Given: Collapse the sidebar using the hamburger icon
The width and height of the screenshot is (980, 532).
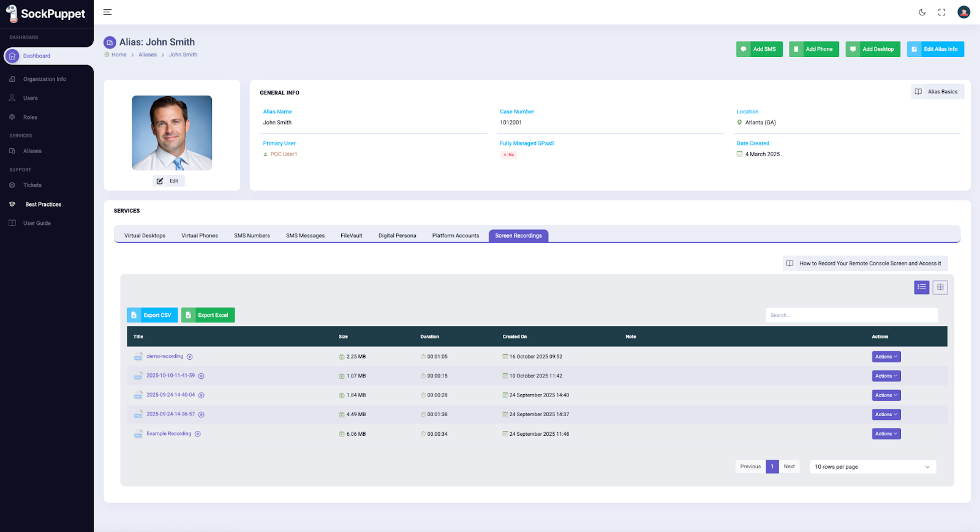Looking at the screenshot, I should [107, 12].
